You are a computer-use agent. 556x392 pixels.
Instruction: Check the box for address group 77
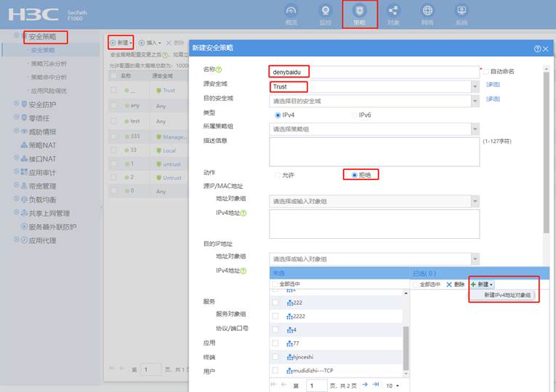[275, 343]
